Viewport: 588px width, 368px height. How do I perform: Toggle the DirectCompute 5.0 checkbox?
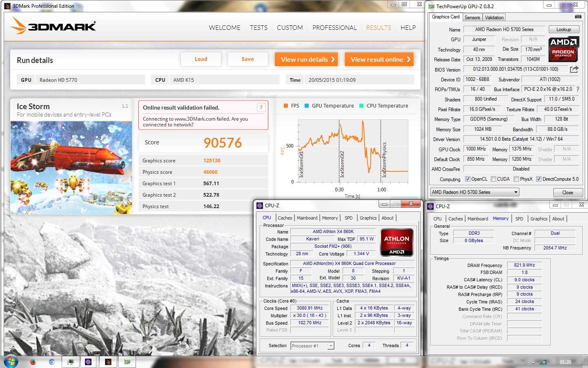click(x=539, y=179)
